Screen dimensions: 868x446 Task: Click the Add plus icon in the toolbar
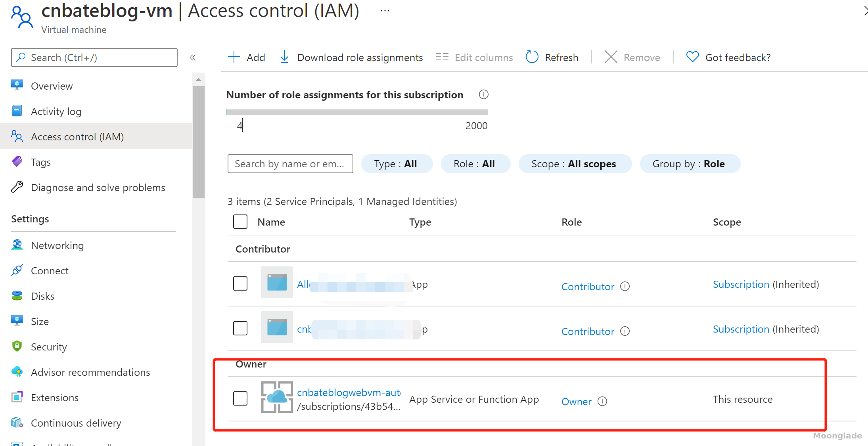click(x=234, y=57)
